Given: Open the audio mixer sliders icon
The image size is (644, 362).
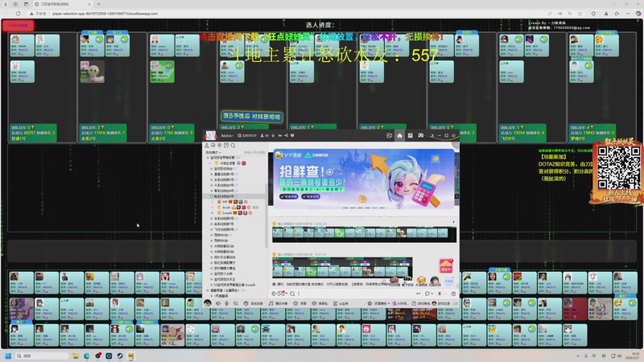Looking at the screenshot, I should click(235, 303).
